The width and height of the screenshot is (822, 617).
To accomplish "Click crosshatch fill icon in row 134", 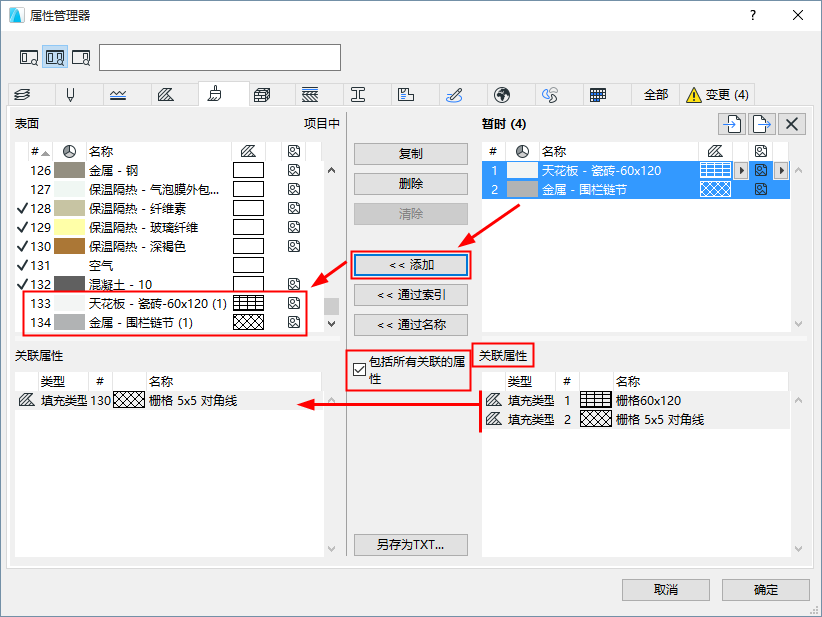I will tap(248, 322).
